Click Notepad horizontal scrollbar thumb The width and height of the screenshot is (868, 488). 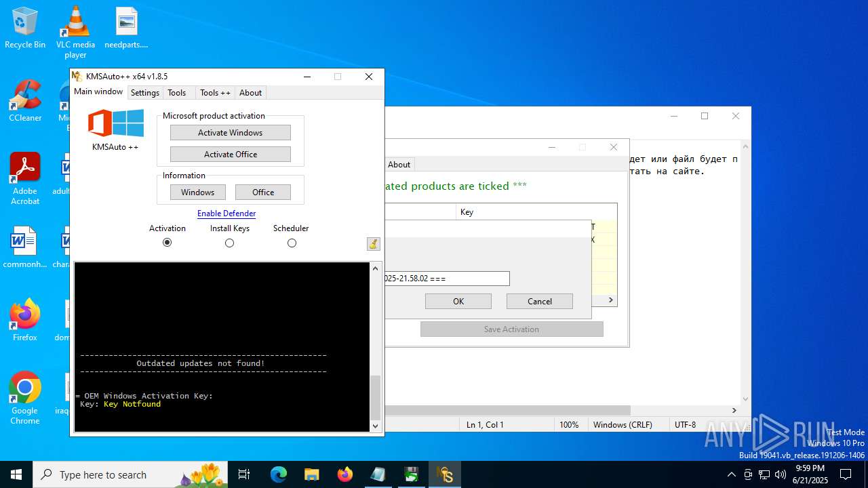pos(508,410)
